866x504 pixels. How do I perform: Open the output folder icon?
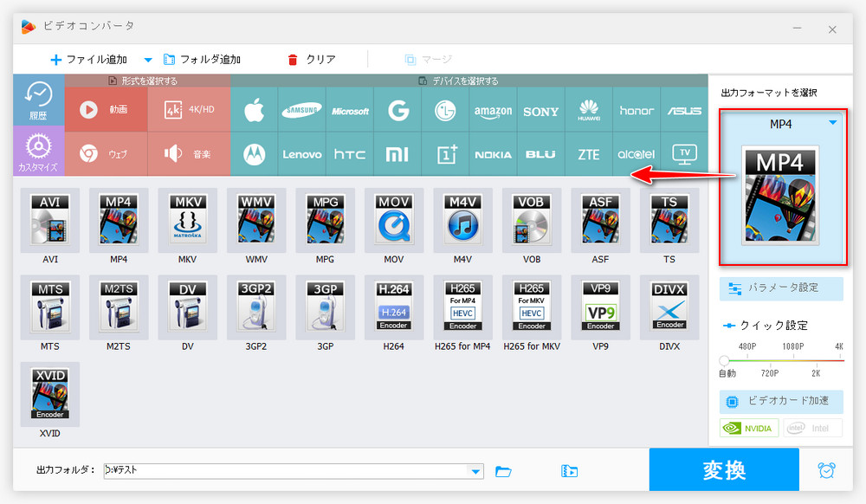click(503, 471)
